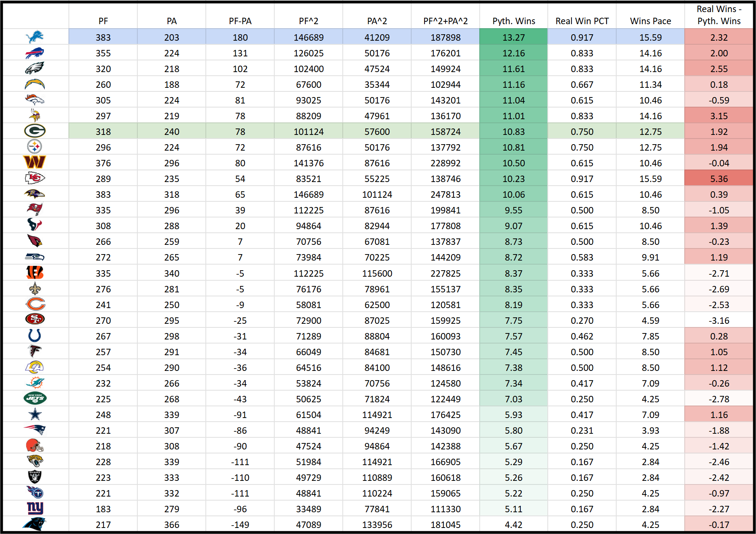Select the Real Win PCT cell 0.583
Image resolution: width=756 pixels, height=534 pixels.
(582, 257)
